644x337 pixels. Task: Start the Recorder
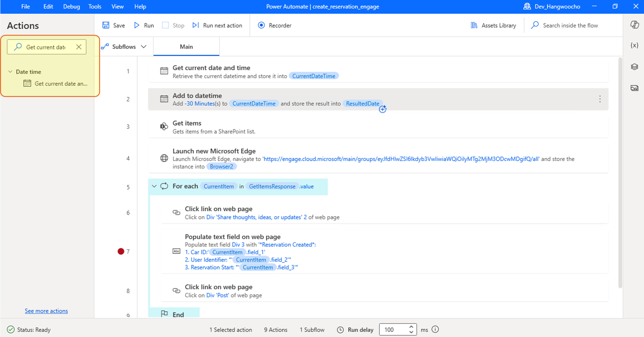275,25
